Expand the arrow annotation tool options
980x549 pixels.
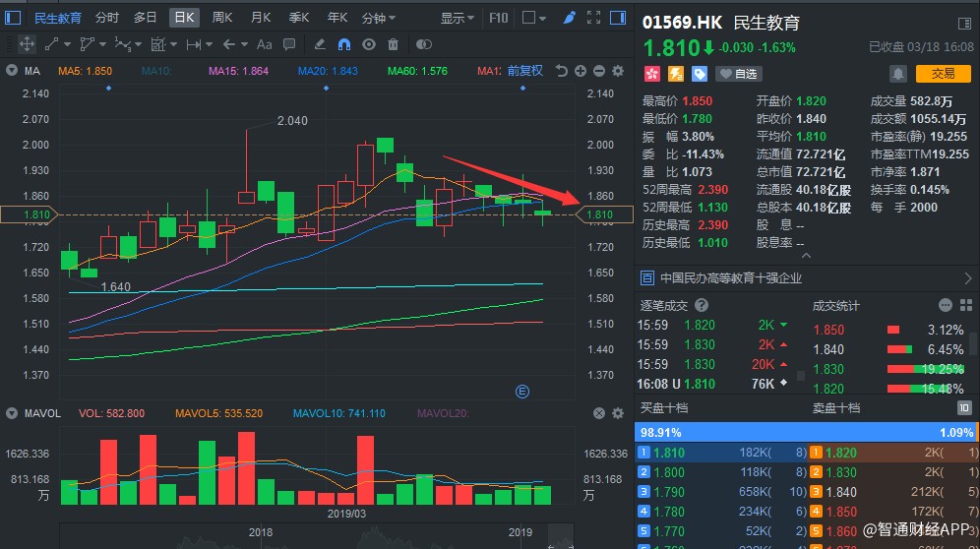click(244, 44)
